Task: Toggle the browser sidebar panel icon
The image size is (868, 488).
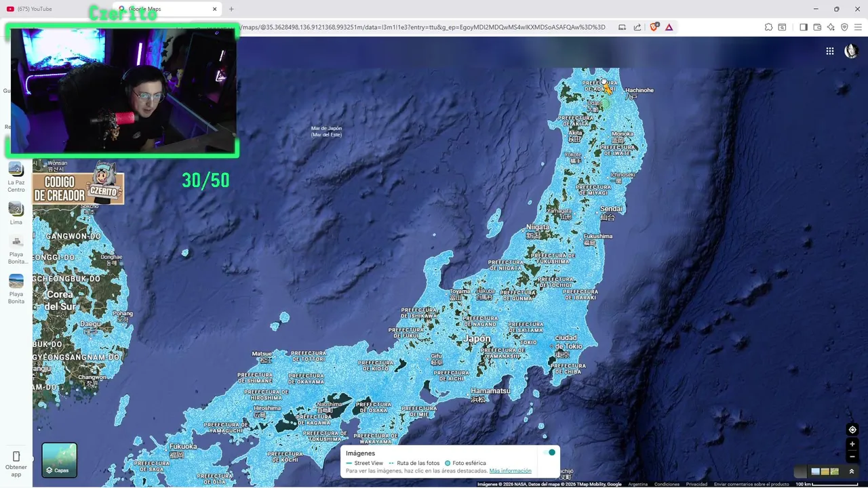Action: [x=804, y=27]
